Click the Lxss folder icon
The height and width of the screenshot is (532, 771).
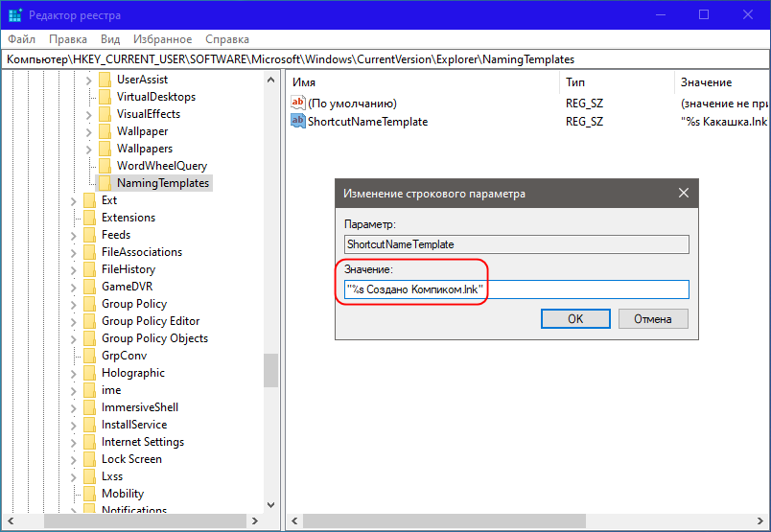89,476
